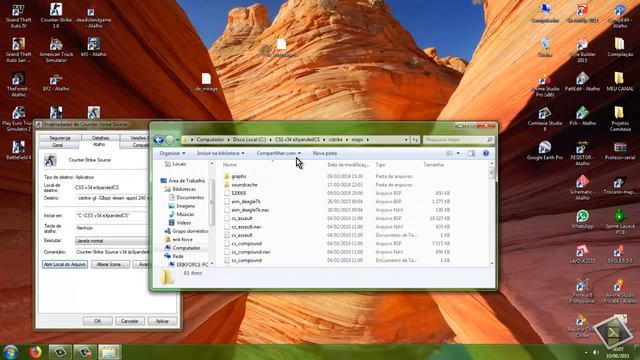Select American Truck Simulator desktop icon
This screenshot has width=640, height=360.
click(x=56, y=50)
